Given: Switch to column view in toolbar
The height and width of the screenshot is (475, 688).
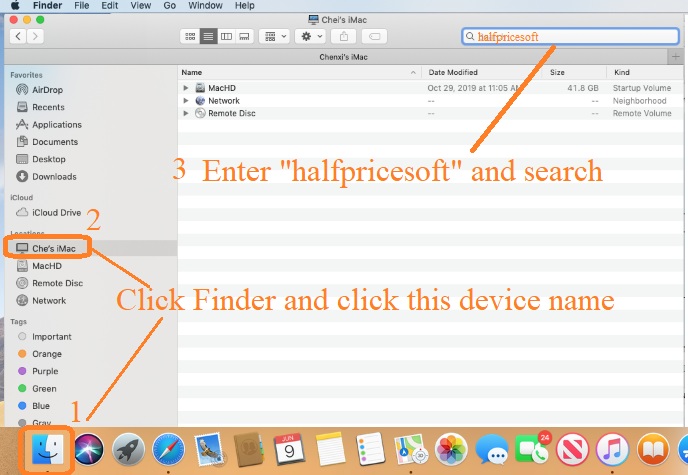Looking at the screenshot, I should (226, 36).
